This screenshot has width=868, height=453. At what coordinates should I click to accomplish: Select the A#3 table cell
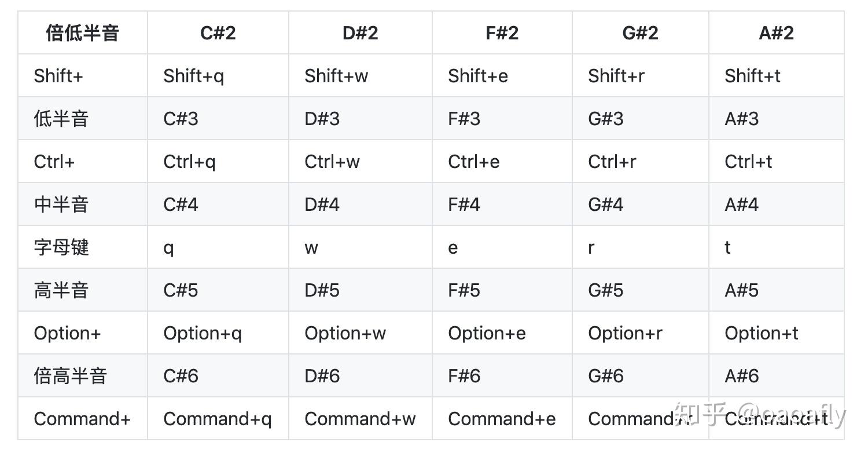pos(741,119)
